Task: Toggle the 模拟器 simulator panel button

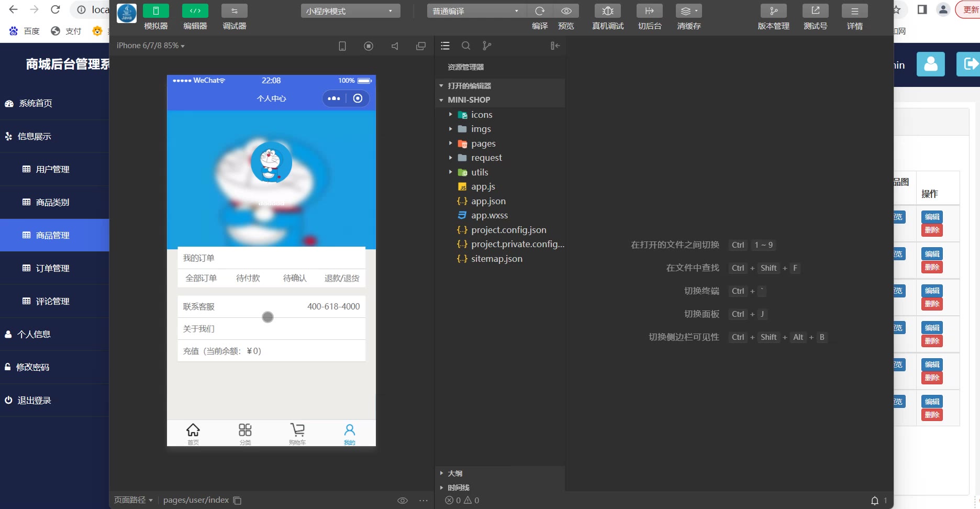Action: [155, 11]
